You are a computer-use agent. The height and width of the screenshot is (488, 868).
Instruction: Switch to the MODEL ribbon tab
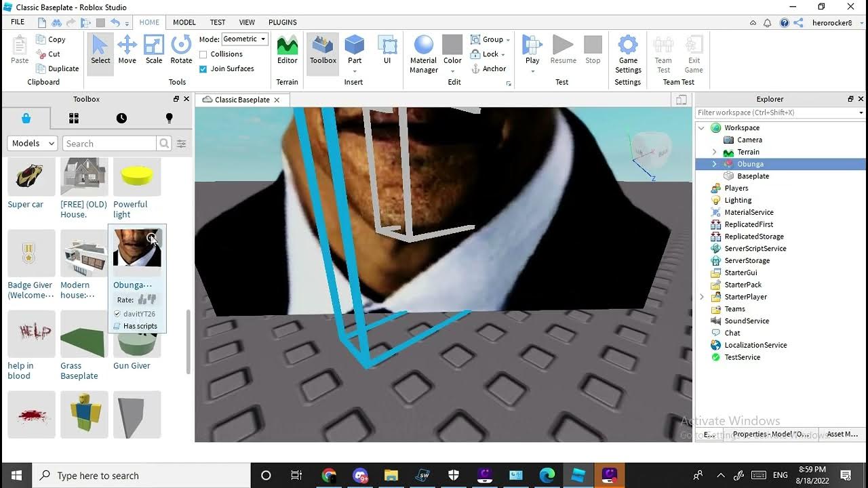pos(184,22)
